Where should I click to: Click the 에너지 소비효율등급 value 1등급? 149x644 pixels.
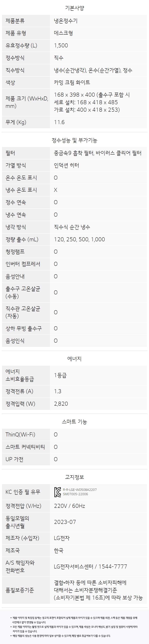[x=60, y=375]
